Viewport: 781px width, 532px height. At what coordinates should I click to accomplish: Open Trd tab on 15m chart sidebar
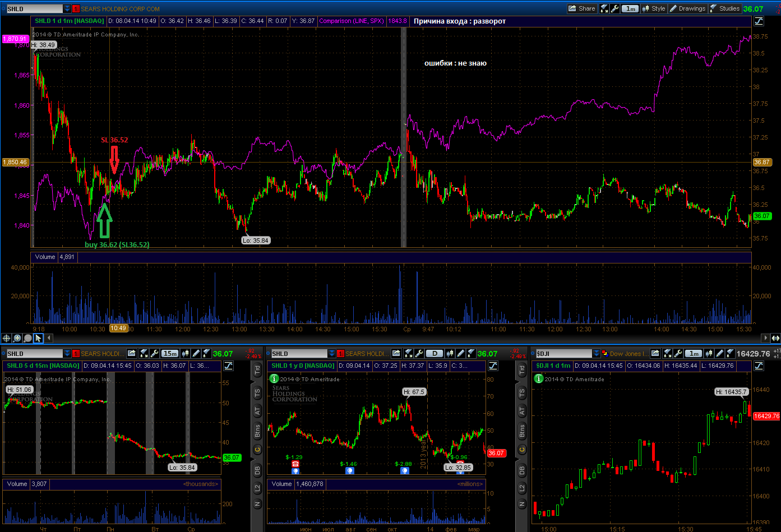(258, 371)
